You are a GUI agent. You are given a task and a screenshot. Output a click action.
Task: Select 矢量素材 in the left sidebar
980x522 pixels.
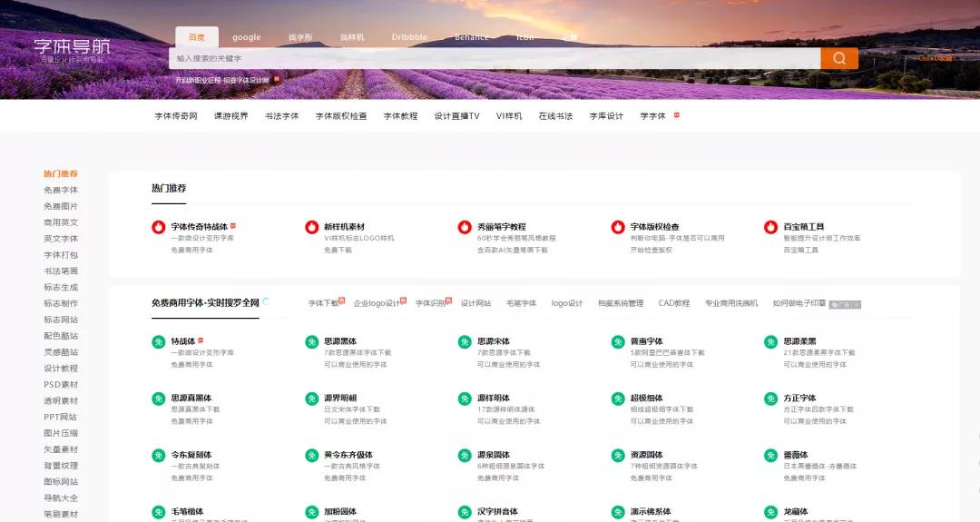(61, 449)
